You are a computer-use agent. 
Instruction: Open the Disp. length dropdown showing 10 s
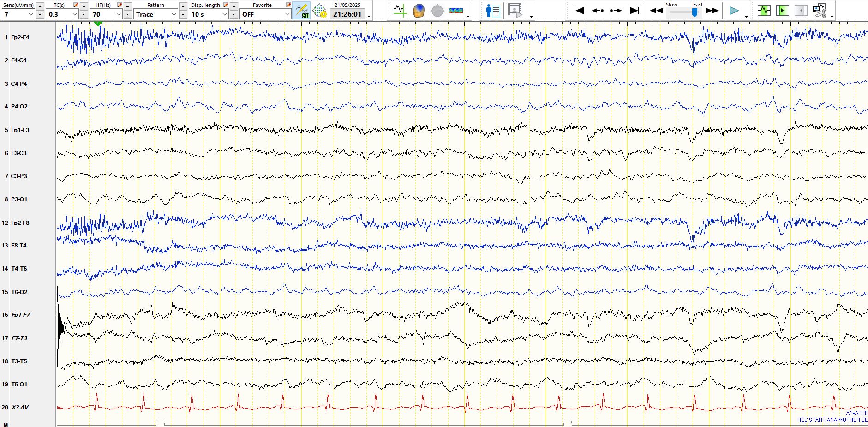click(x=209, y=14)
